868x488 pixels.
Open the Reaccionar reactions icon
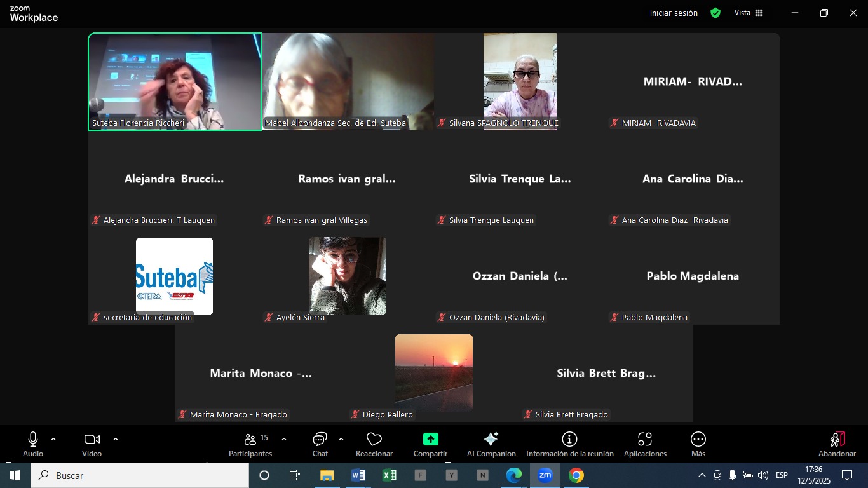click(374, 440)
